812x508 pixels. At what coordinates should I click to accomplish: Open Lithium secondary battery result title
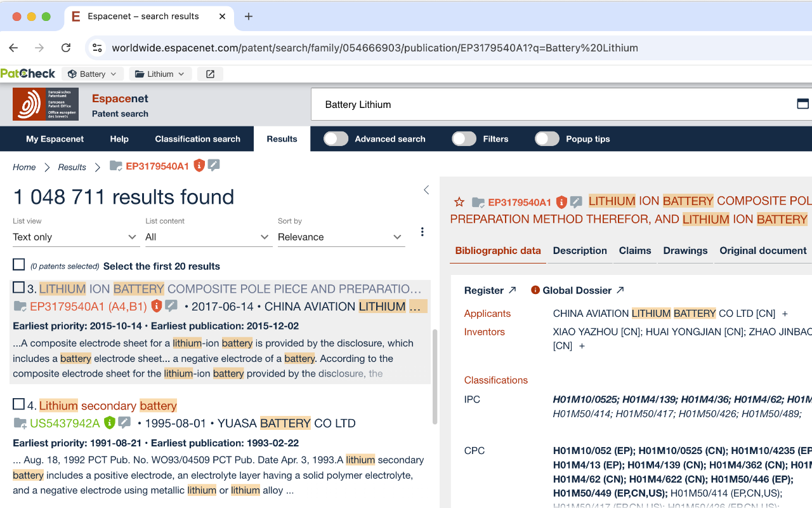point(108,406)
